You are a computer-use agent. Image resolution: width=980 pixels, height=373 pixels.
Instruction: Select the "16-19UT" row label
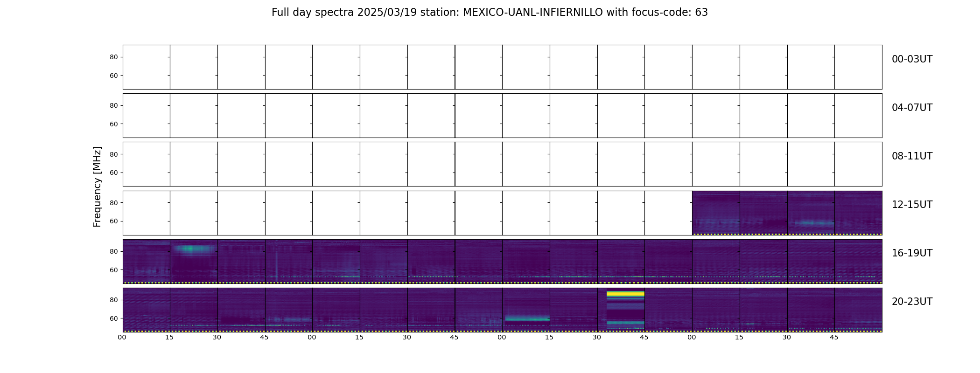[912, 253]
